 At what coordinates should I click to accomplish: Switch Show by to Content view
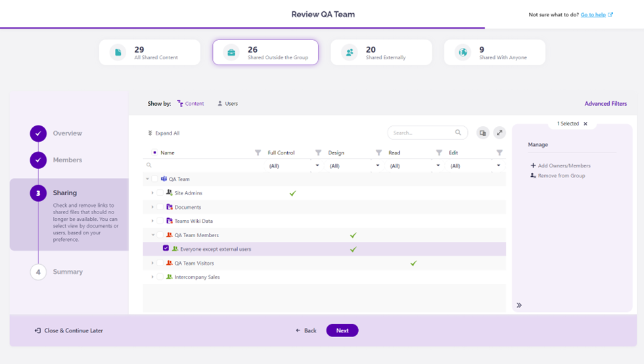(191, 104)
